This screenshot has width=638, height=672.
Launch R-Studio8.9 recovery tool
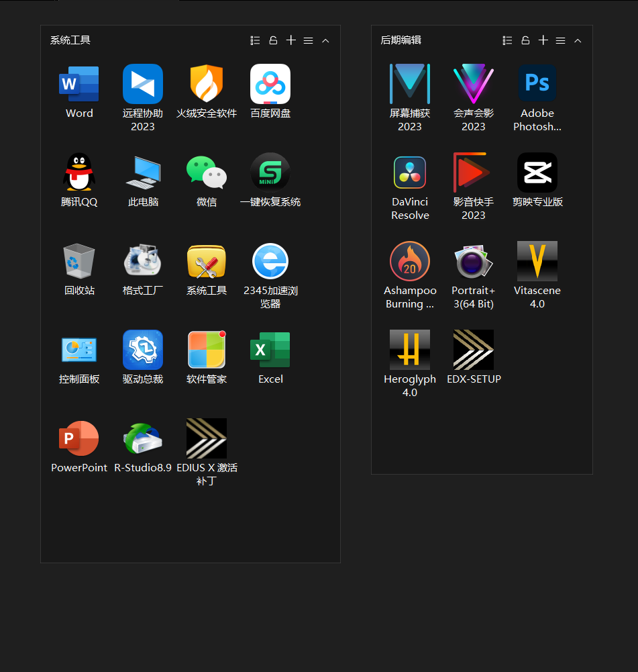click(x=143, y=438)
